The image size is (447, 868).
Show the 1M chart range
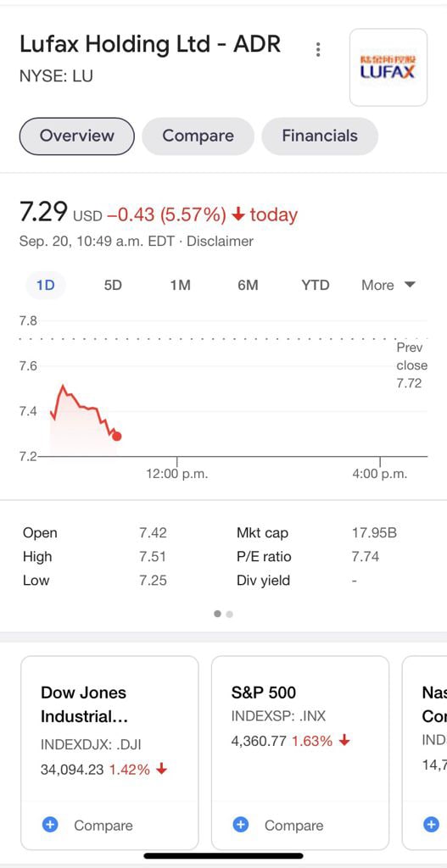[181, 286]
